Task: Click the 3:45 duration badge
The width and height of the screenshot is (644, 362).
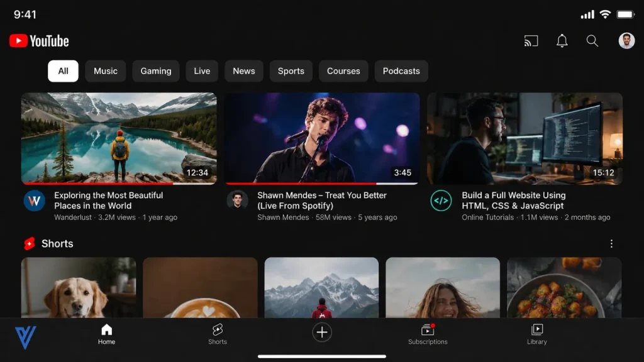Action: click(402, 173)
